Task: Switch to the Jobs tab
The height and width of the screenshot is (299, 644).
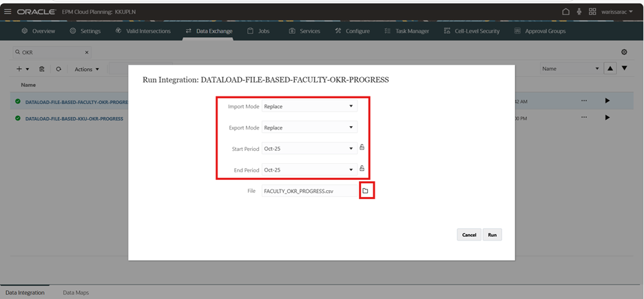Action: point(258,31)
